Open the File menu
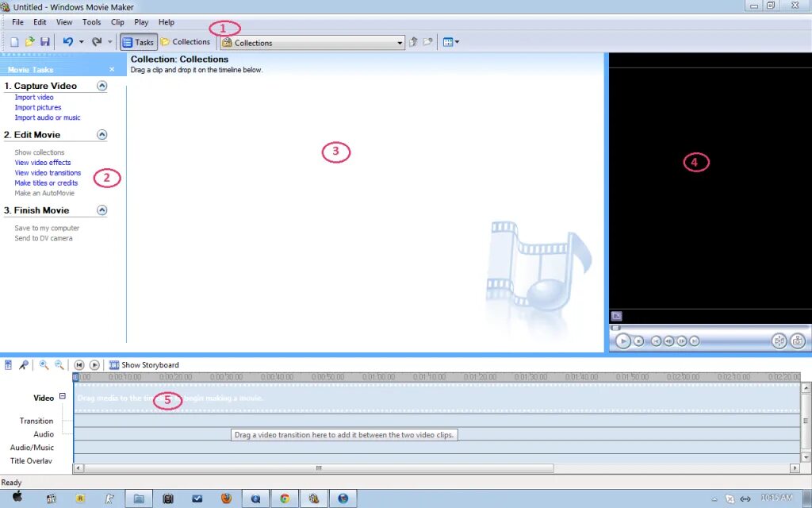This screenshot has width=812, height=508. point(17,22)
